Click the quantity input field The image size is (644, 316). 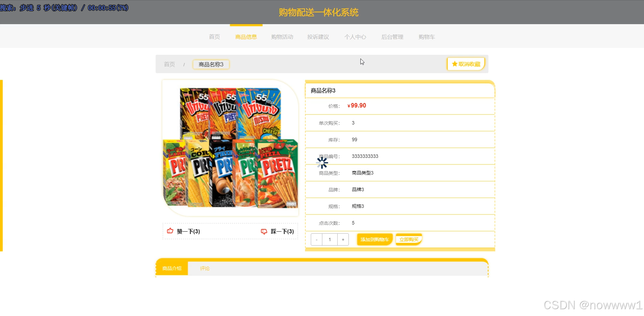click(330, 239)
